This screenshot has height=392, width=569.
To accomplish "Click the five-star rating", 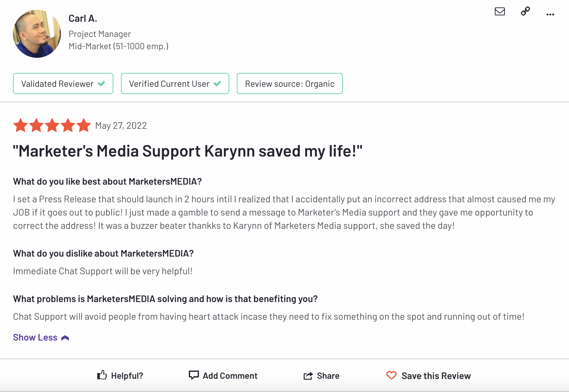I will [52, 125].
